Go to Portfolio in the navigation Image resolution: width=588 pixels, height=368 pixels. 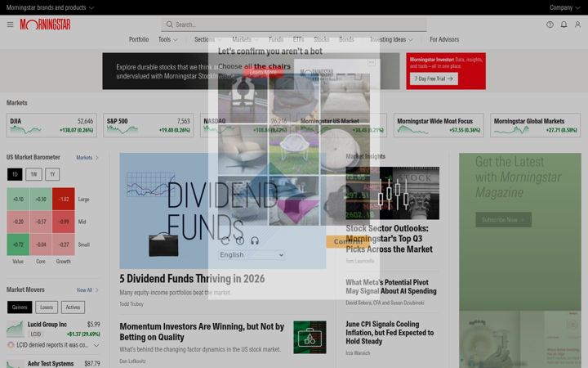pyautogui.click(x=139, y=39)
